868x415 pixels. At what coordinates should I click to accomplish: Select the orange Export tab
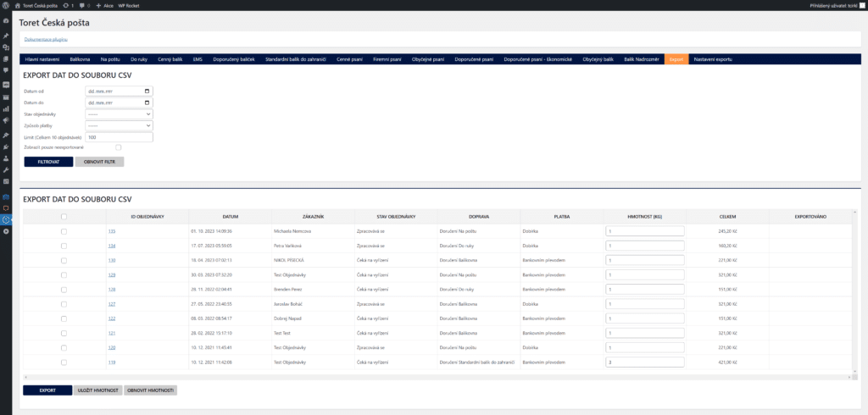tap(676, 58)
